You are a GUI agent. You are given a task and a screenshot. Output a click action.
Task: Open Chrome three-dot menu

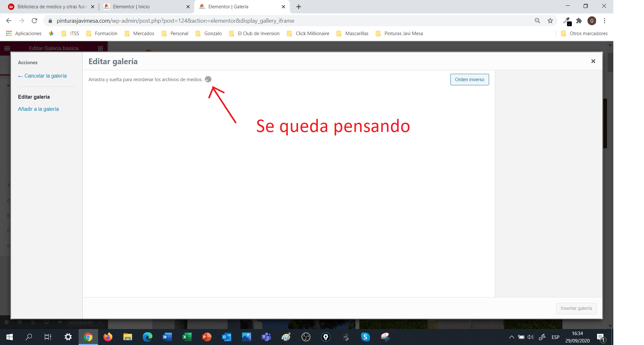[x=604, y=21]
